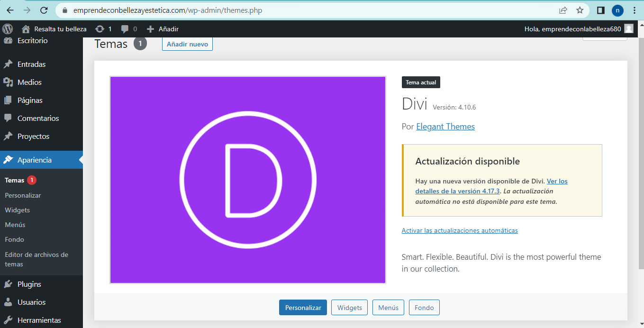Image resolution: width=644 pixels, height=328 pixels.
Task: Click the Añadir nuevo button
Action: 187,44
